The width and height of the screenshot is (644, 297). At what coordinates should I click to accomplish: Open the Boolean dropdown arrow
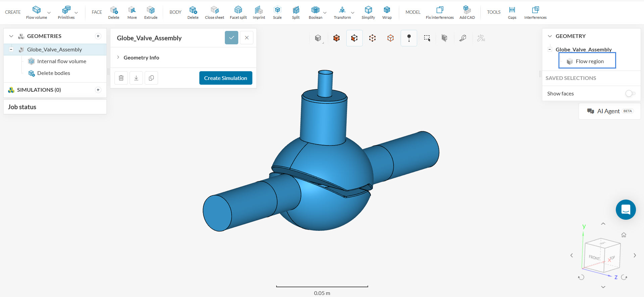pyautogui.click(x=325, y=13)
